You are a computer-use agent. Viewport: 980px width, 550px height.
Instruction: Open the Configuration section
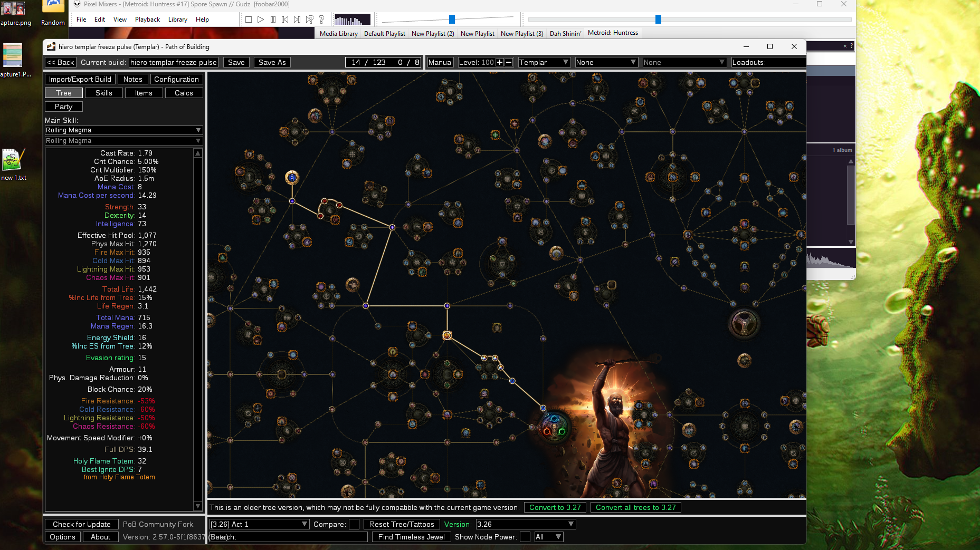pos(176,79)
